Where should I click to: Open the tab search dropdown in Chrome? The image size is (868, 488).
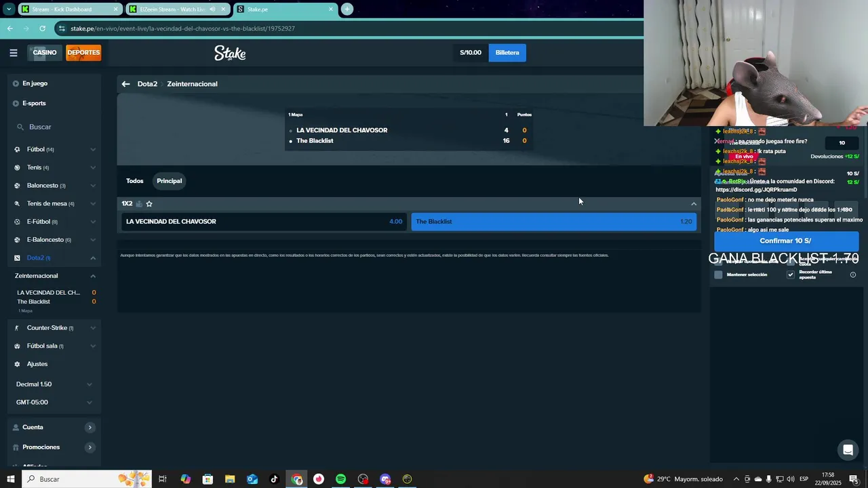pos(9,9)
